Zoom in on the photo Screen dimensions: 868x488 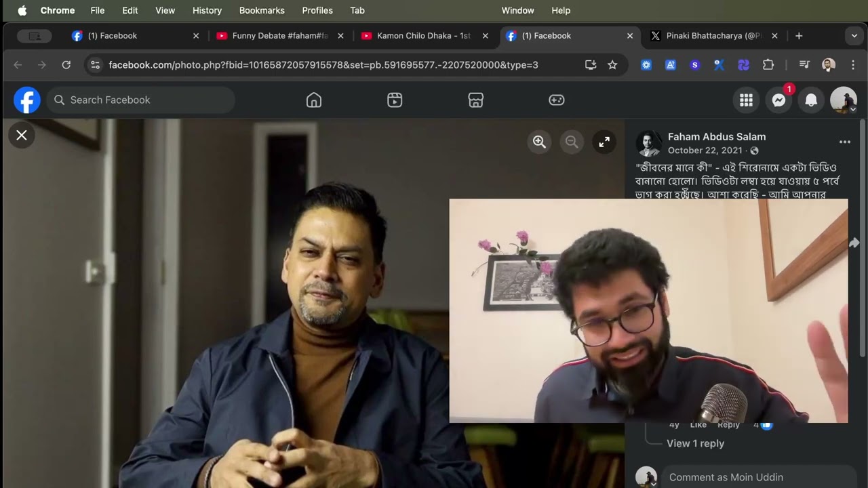(539, 142)
